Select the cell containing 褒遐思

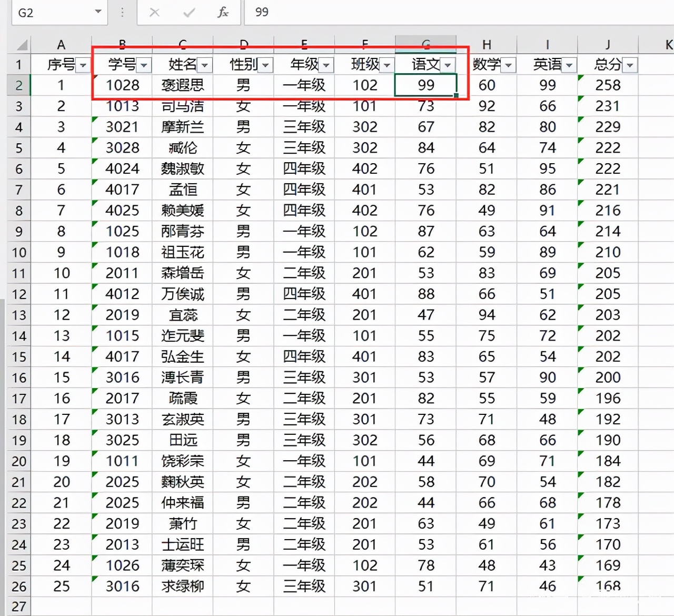click(182, 85)
